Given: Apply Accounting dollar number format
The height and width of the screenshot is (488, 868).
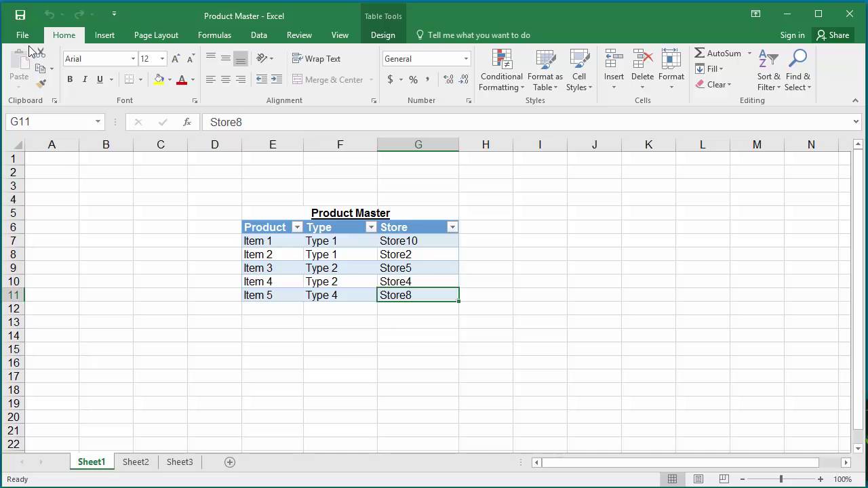Looking at the screenshot, I should (x=390, y=79).
